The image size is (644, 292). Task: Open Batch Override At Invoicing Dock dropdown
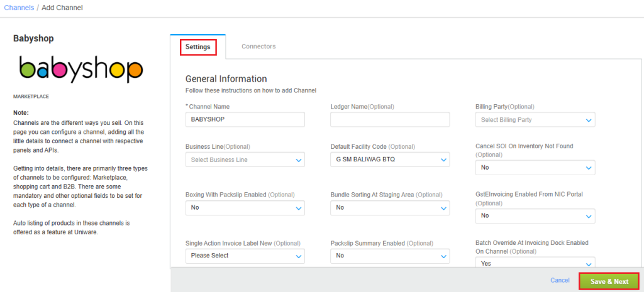tap(535, 263)
